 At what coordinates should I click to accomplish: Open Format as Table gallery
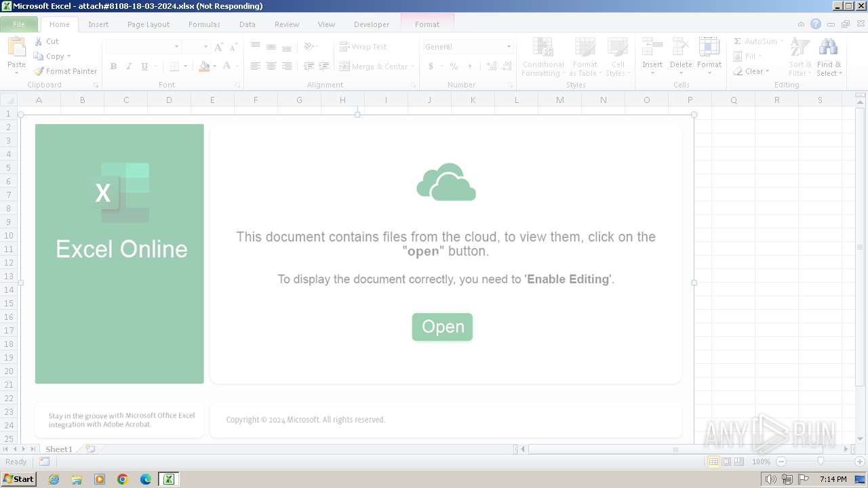(x=585, y=58)
